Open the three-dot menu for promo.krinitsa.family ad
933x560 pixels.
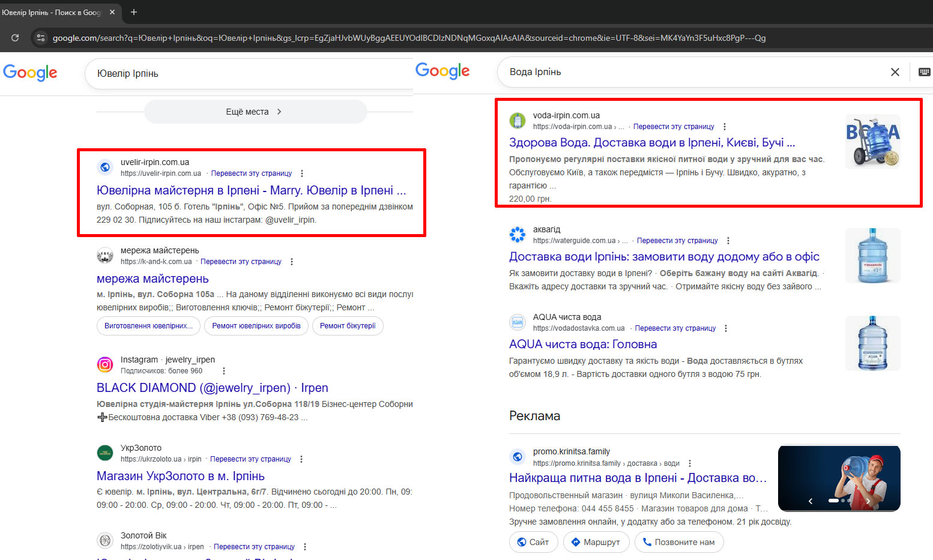(690, 463)
